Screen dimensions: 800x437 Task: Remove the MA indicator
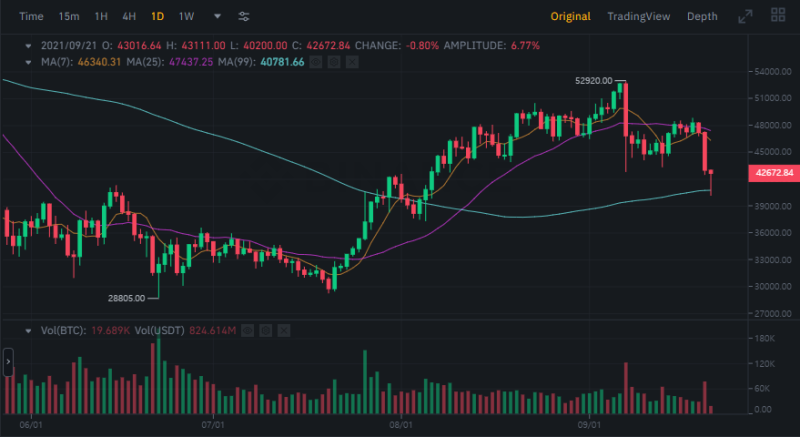tap(352, 62)
